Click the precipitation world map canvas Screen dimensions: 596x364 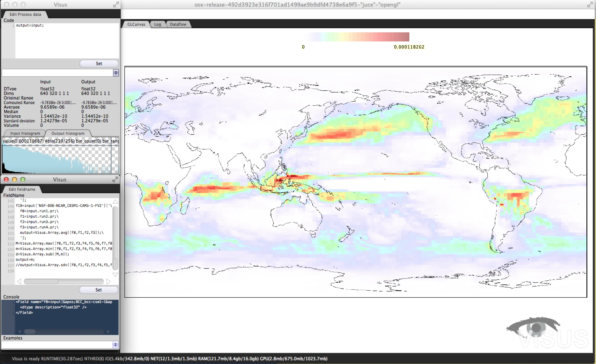356,182
